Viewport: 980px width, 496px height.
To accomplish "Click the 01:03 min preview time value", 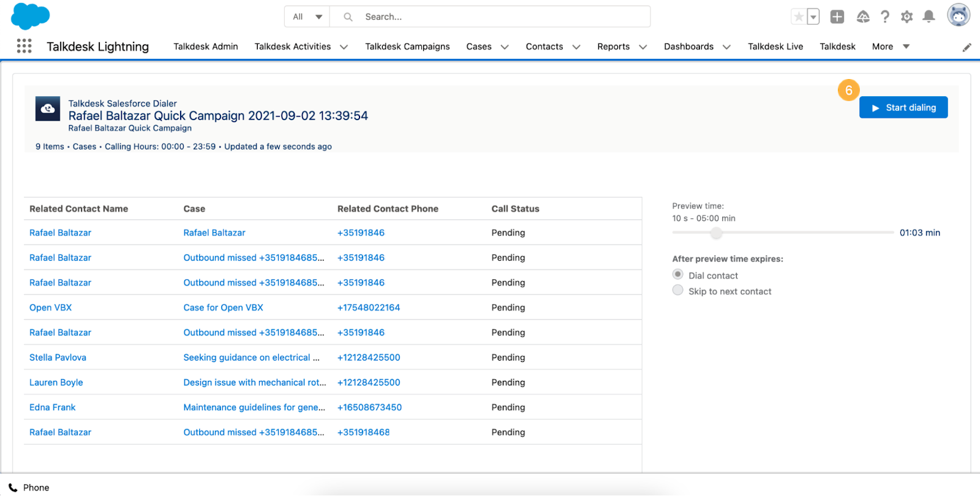I will click(919, 233).
